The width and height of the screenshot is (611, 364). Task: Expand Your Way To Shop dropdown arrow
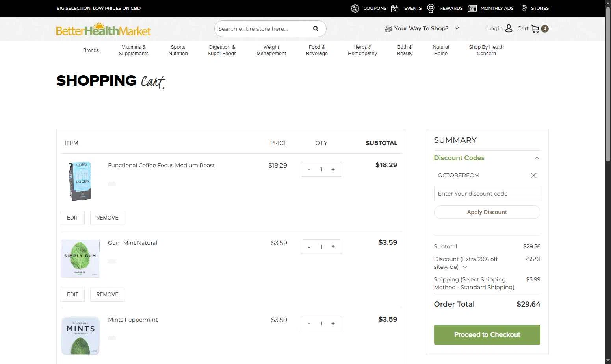[x=457, y=28]
